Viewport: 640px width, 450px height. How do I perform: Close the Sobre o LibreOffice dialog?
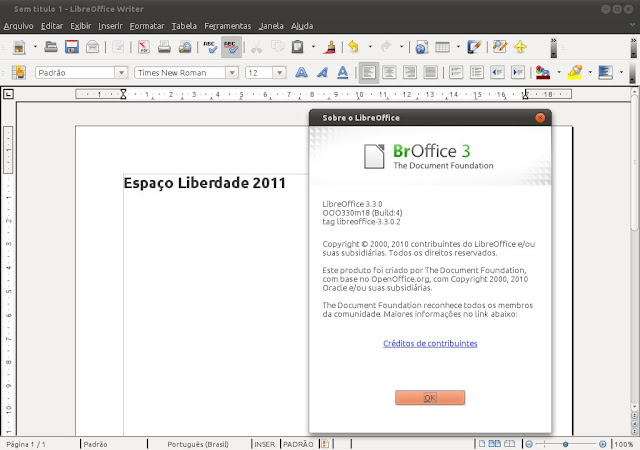tap(540, 118)
